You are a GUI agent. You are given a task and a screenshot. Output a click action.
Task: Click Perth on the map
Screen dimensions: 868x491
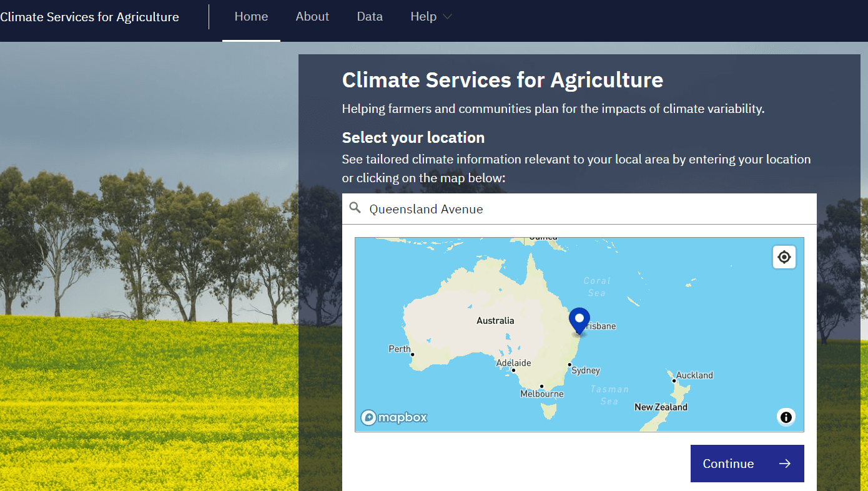click(x=413, y=354)
